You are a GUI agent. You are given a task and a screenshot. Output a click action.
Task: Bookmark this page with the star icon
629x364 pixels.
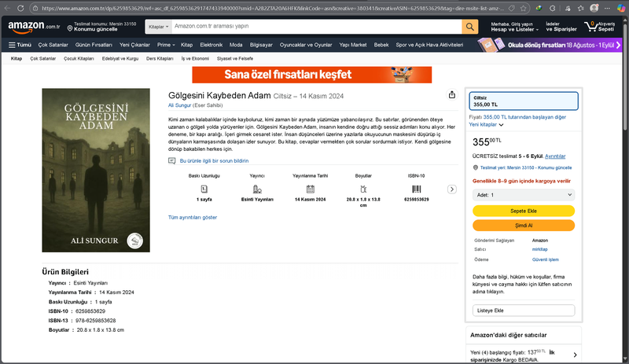(x=523, y=8)
